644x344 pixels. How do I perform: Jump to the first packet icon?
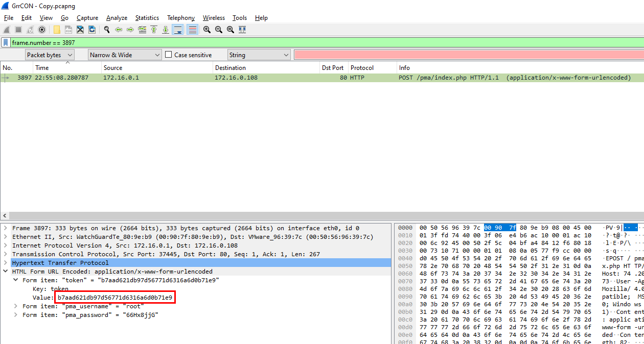[x=154, y=30]
